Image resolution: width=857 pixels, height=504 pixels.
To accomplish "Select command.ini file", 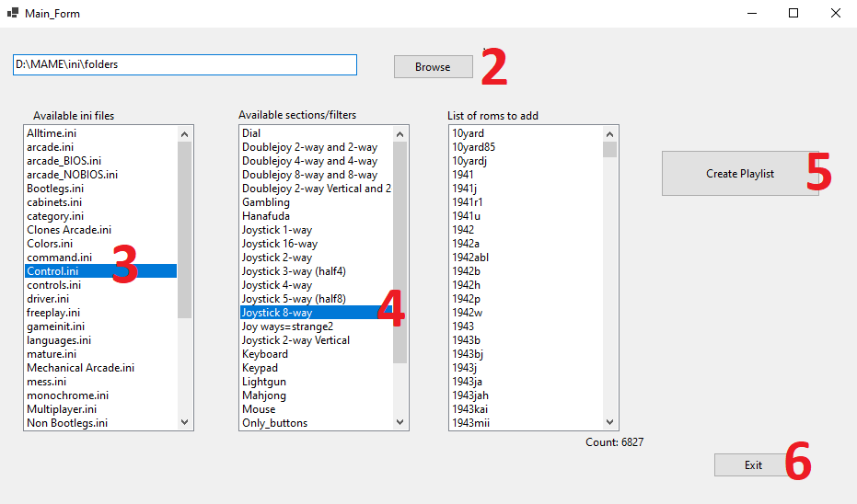I will (x=100, y=258).
